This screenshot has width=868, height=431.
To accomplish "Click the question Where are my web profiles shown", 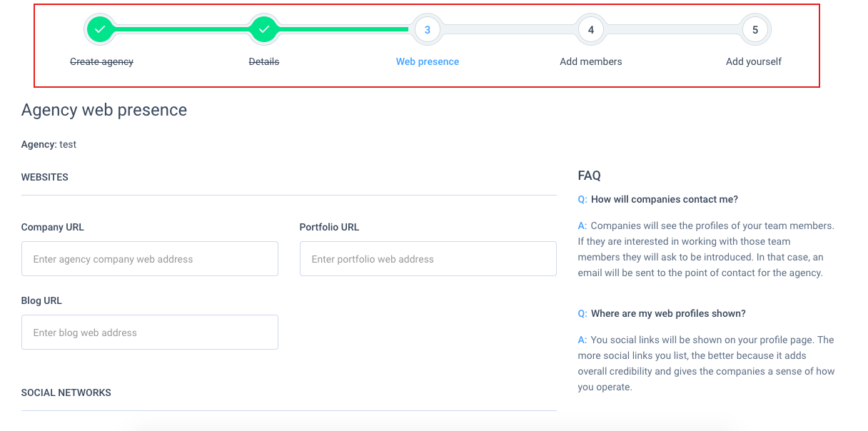I will pyautogui.click(x=668, y=313).
